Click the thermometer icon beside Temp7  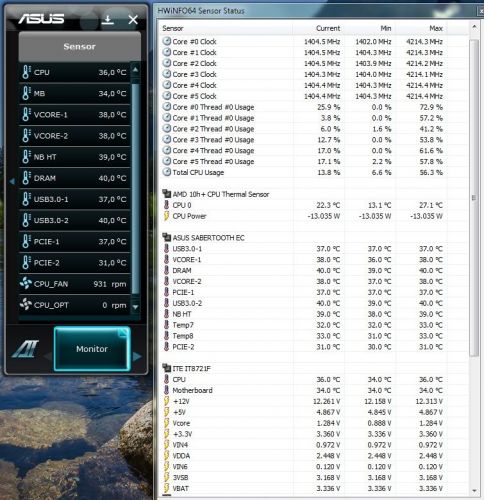click(x=166, y=325)
